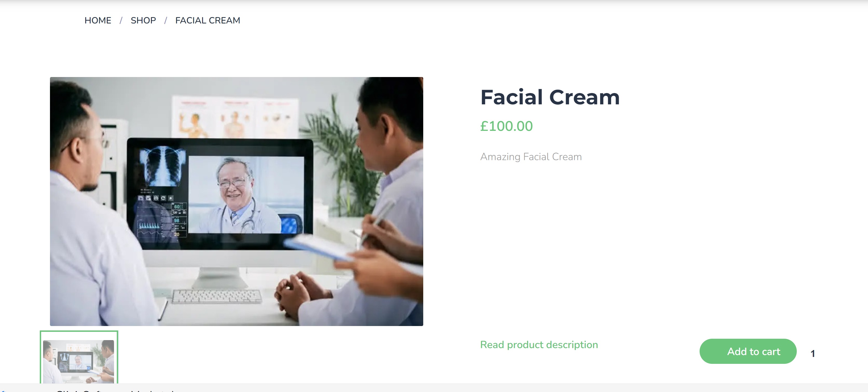The height and width of the screenshot is (392, 868).
Task: Go to the HOME breadcrumb link
Action: (98, 20)
